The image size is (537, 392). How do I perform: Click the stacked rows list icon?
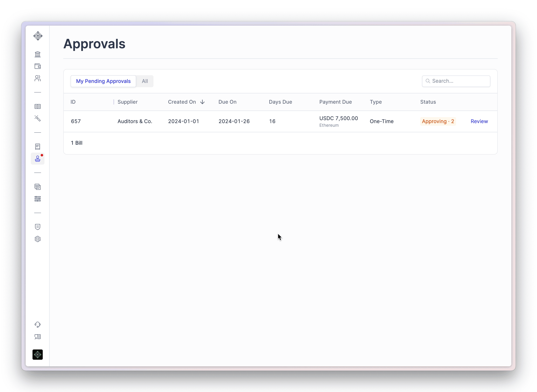(x=37, y=199)
